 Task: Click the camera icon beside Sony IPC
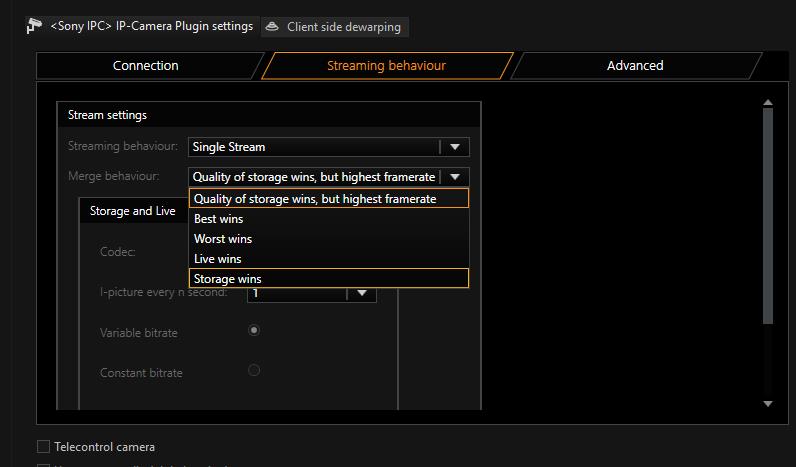click(34, 26)
